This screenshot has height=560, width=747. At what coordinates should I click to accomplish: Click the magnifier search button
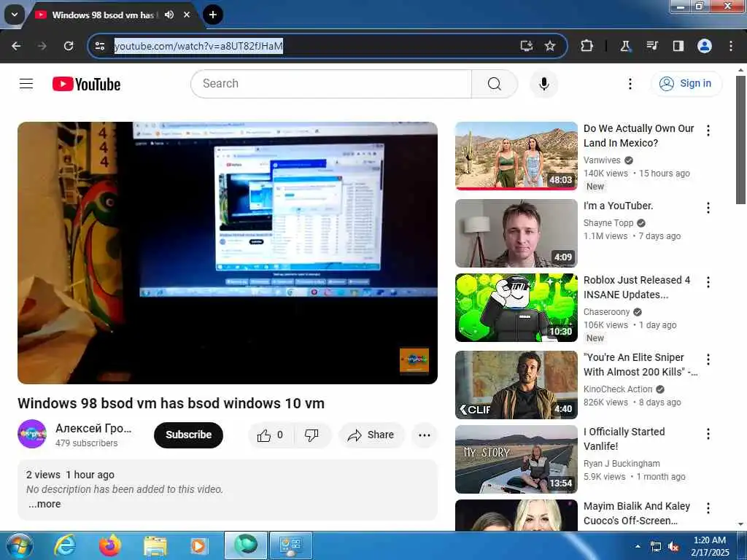point(495,84)
